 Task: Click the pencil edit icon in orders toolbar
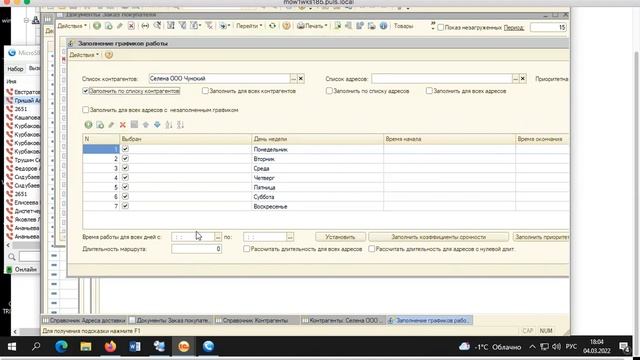[120, 26]
